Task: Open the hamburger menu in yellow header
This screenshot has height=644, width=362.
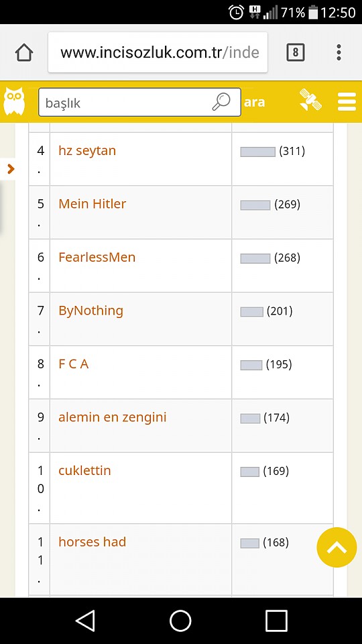Action: click(347, 101)
